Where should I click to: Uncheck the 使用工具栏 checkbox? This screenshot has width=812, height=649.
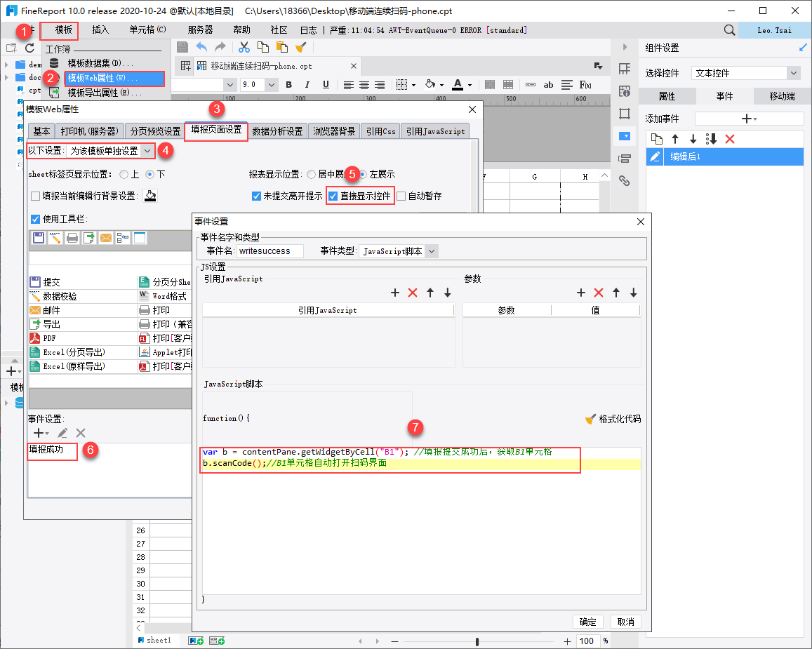click(x=35, y=219)
